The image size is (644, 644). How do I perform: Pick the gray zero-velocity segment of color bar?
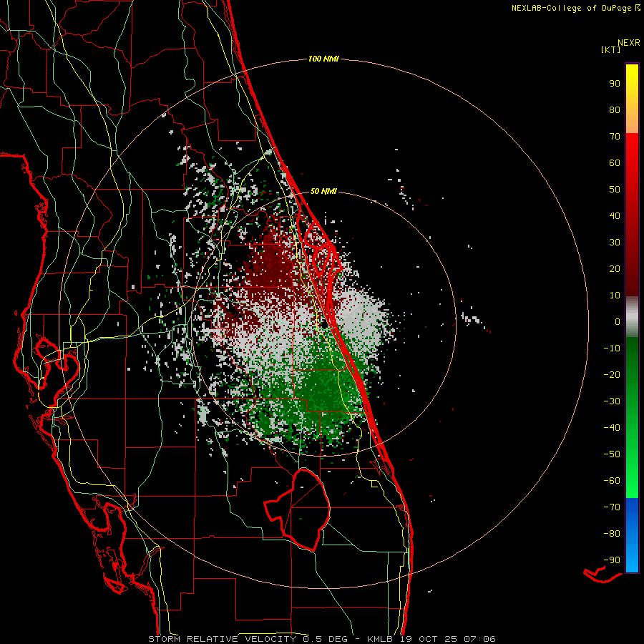(632, 317)
